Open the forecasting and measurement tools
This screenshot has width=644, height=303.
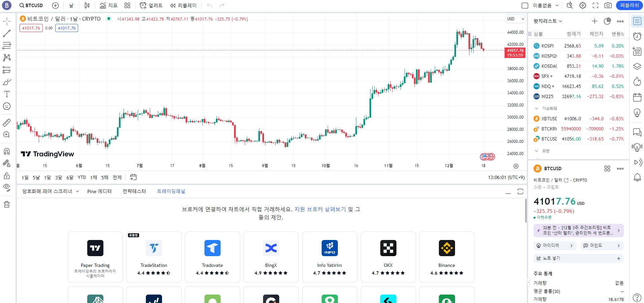click(7, 70)
